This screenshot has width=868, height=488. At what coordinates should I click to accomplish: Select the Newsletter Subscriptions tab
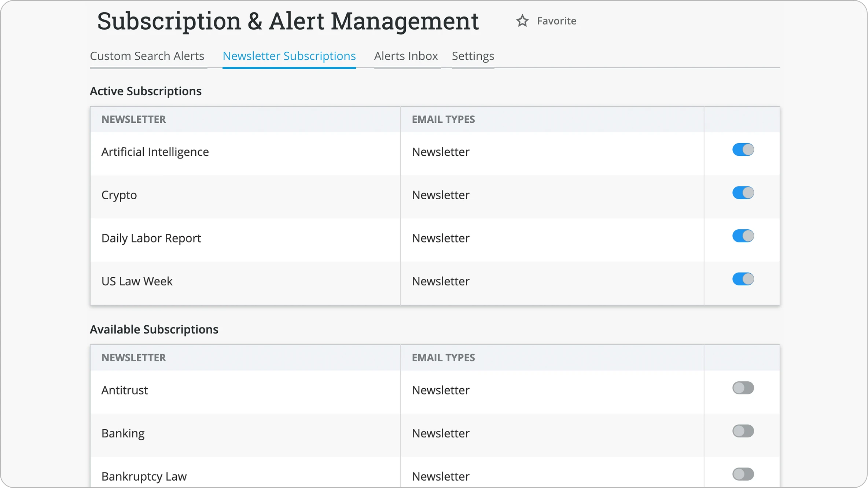coord(289,56)
